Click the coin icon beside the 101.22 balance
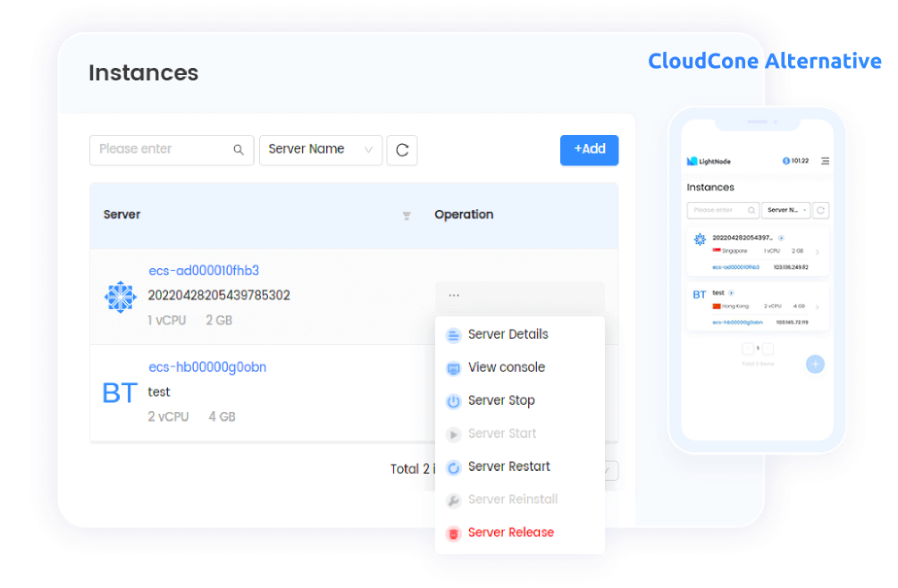 tap(785, 161)
